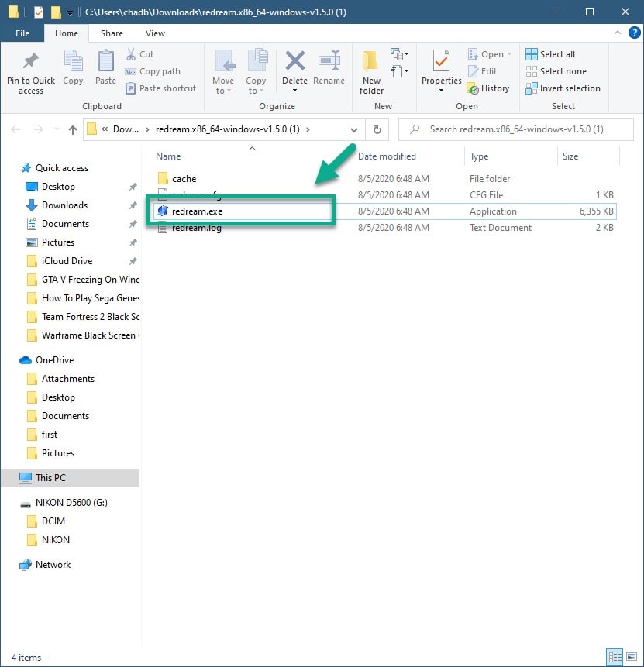Click the Open button in ribbon
Screen dimensions: 644x667
pos(490,54)
